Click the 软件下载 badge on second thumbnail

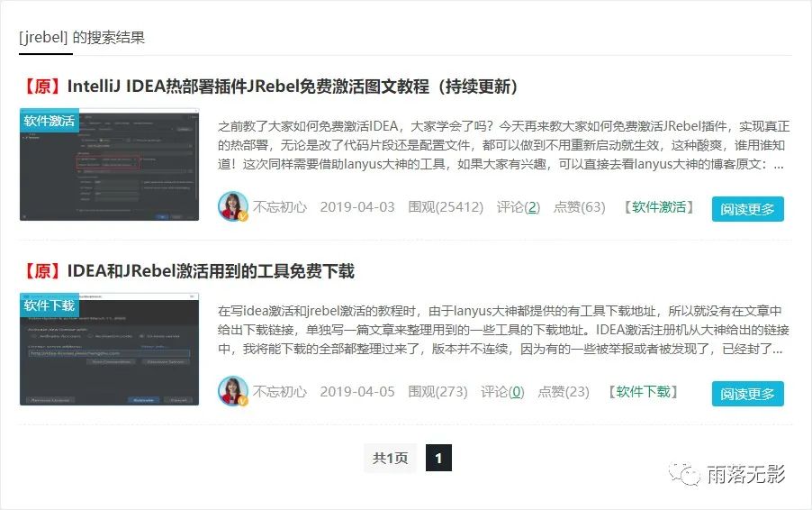50,305
